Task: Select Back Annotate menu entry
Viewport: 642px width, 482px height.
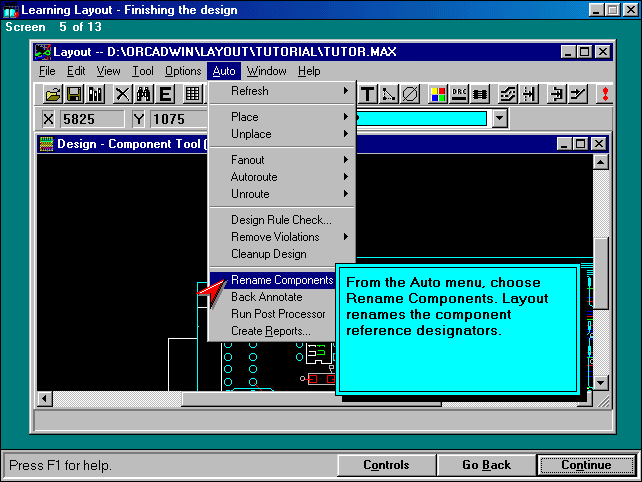Action: click(266, 297)
